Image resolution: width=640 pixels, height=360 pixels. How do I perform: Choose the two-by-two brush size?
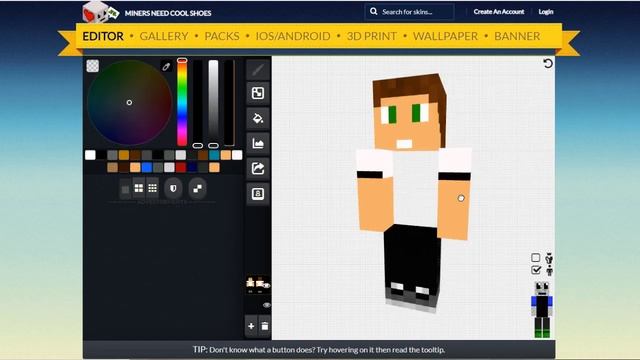139,188
